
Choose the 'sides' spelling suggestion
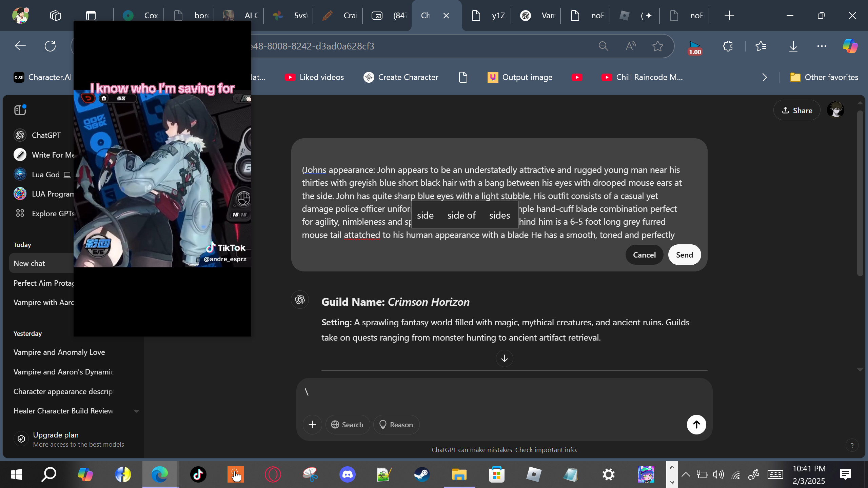coord(499,215)
